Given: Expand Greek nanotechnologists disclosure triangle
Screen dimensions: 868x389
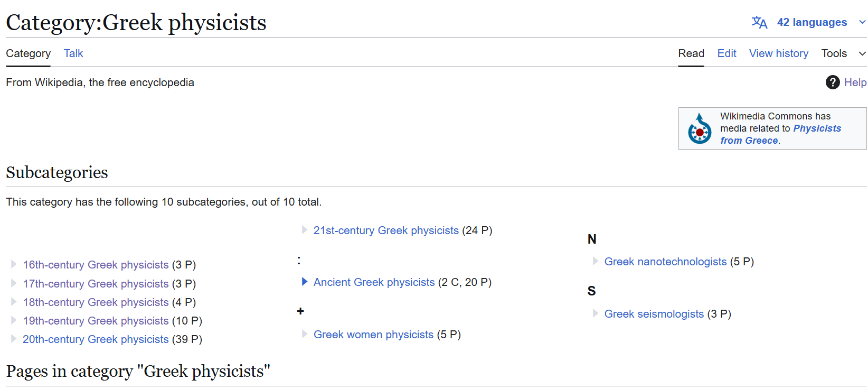Looking at the screenshot, I should coord(596,261).
